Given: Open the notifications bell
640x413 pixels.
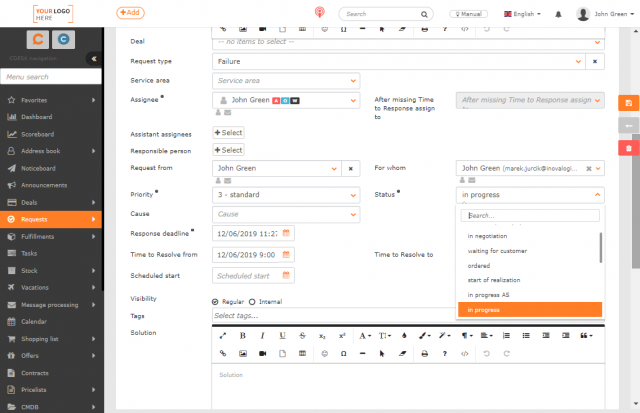Looking at the screenshot, I should [x=558, y=14].
